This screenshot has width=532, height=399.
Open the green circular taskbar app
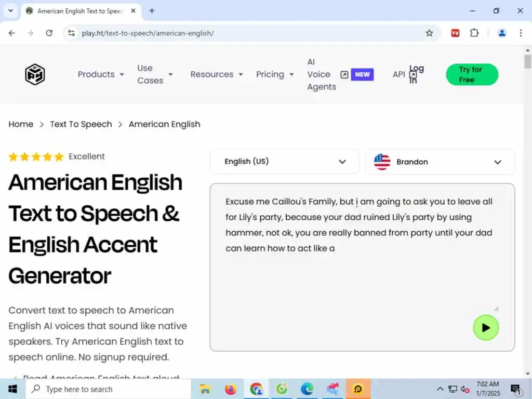282,389
